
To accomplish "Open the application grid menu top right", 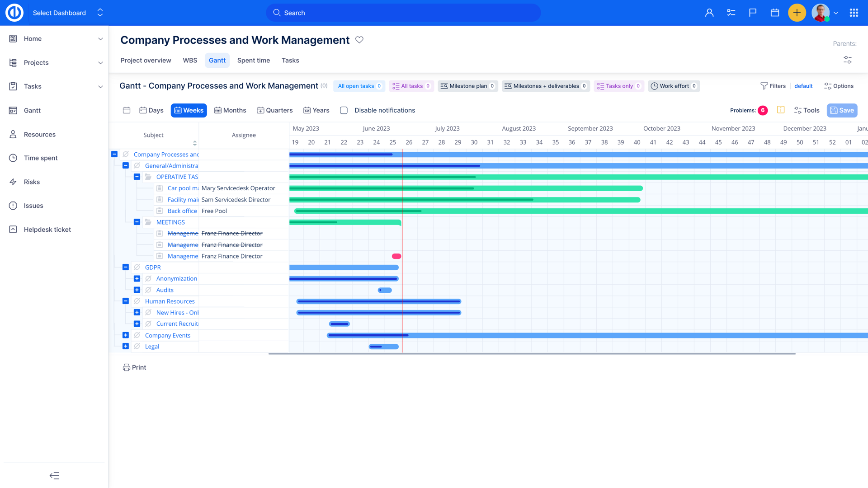I will point(854,13).
